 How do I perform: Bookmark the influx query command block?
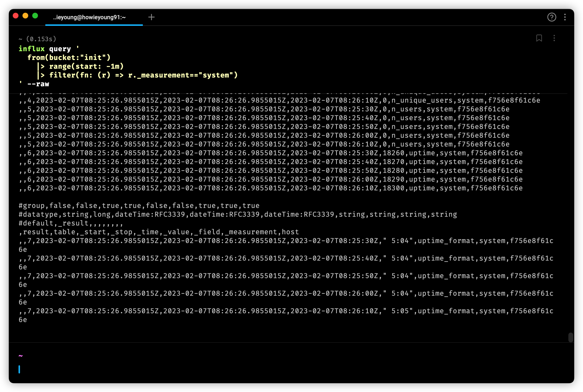(539, 38)
